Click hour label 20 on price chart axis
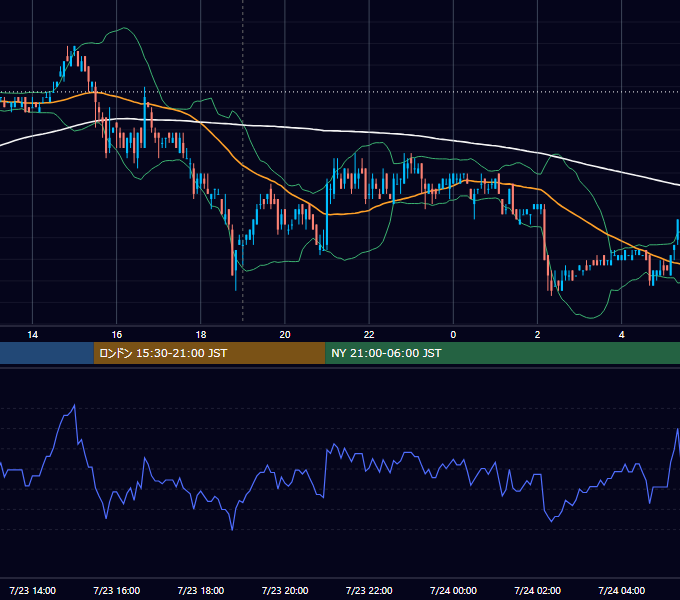 tap(285, 335)
